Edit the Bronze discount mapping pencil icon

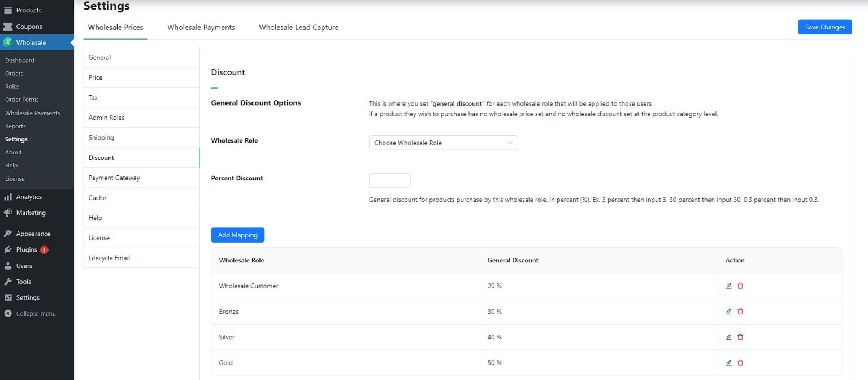click(728, 311)
